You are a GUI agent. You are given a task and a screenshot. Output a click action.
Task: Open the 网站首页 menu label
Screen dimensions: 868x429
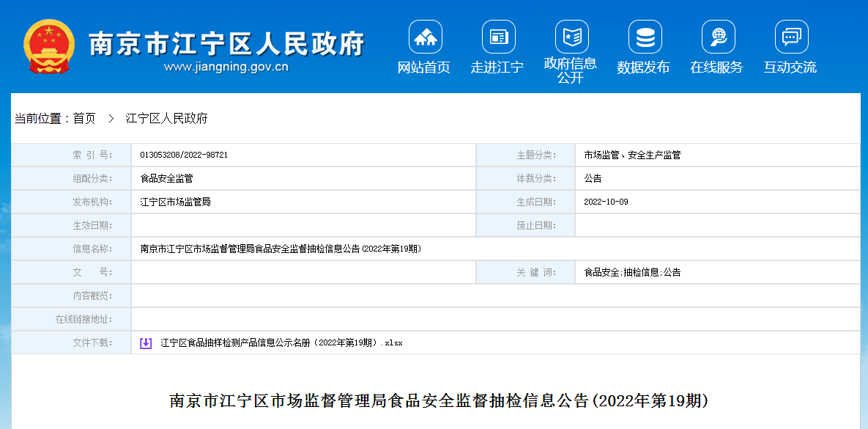[424, 67]
